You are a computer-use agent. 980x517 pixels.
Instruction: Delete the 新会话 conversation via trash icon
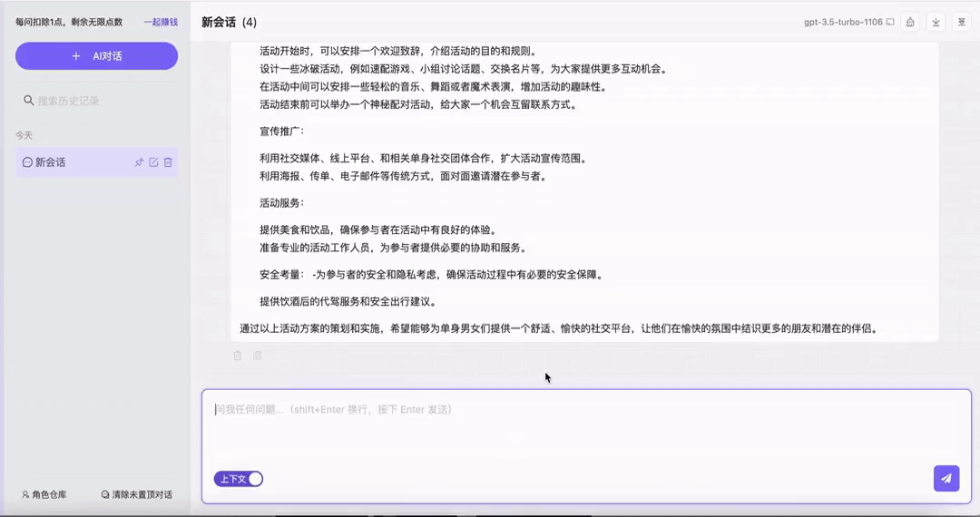point(168,162)
